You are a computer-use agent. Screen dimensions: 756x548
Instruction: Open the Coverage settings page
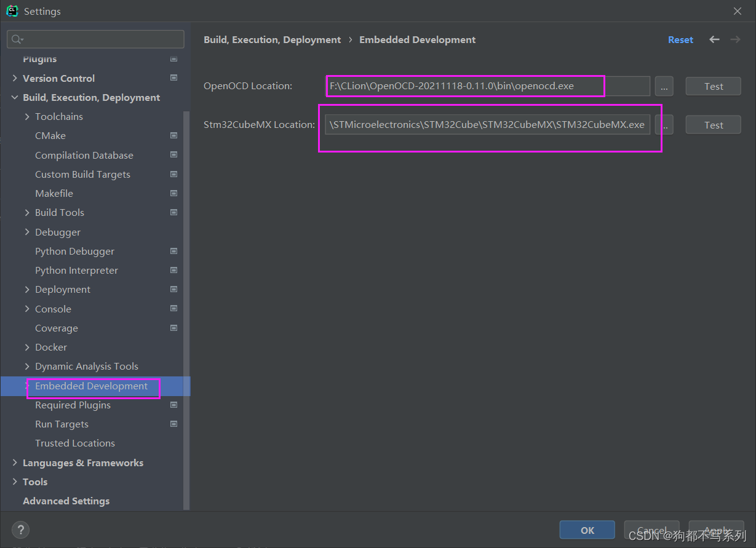[x=57, y=328]
